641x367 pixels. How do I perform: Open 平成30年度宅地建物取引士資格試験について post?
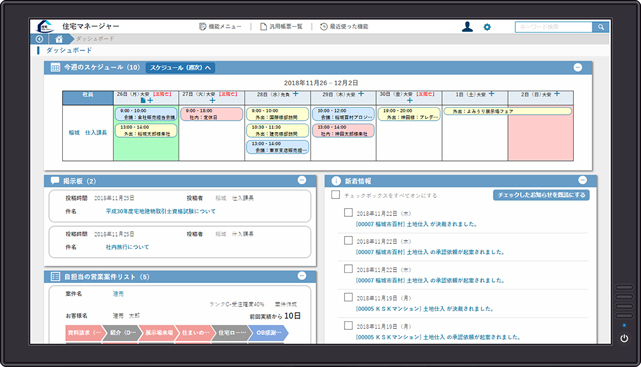[x=161, y=211]
